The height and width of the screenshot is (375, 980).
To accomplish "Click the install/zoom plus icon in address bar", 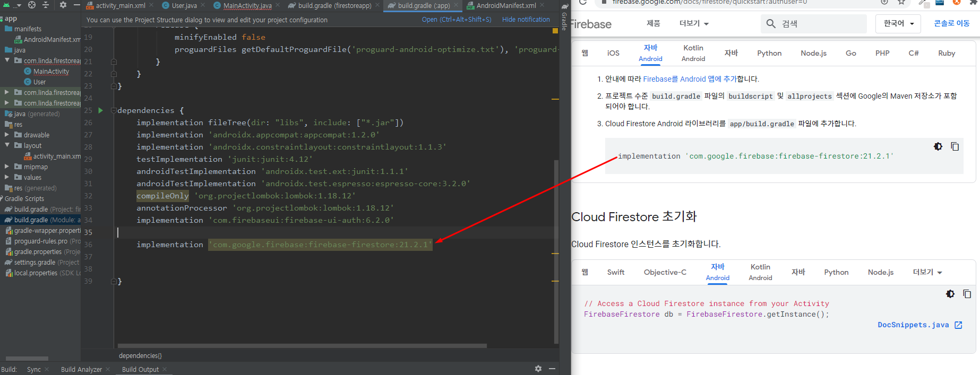I will 884,2.
